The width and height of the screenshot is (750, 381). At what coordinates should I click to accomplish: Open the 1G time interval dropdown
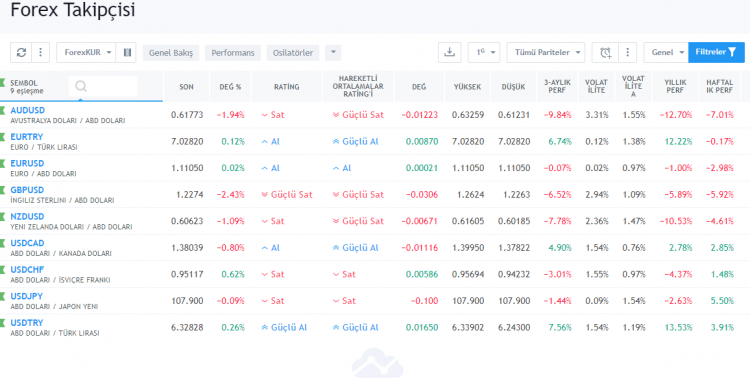(x=484, y=53)
